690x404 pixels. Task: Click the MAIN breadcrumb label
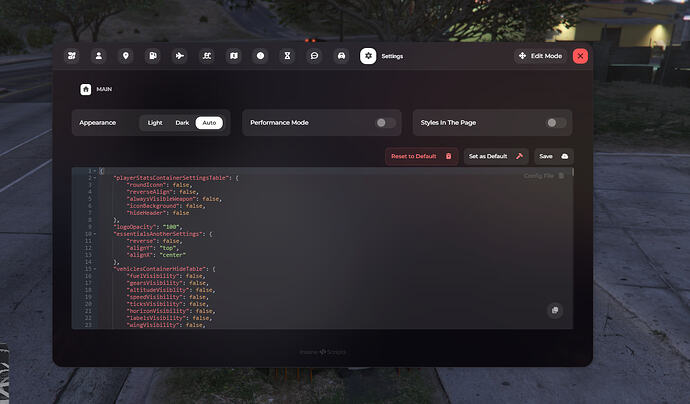tap(104, 89)
